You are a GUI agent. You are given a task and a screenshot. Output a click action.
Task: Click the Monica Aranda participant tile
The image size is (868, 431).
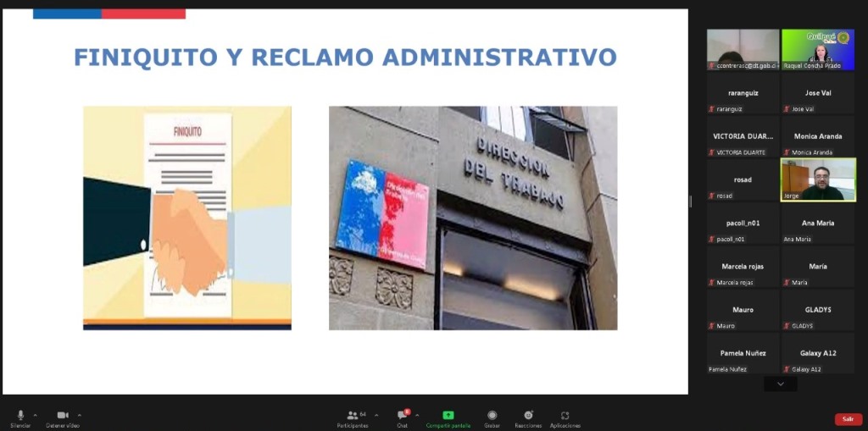[818, 136]
